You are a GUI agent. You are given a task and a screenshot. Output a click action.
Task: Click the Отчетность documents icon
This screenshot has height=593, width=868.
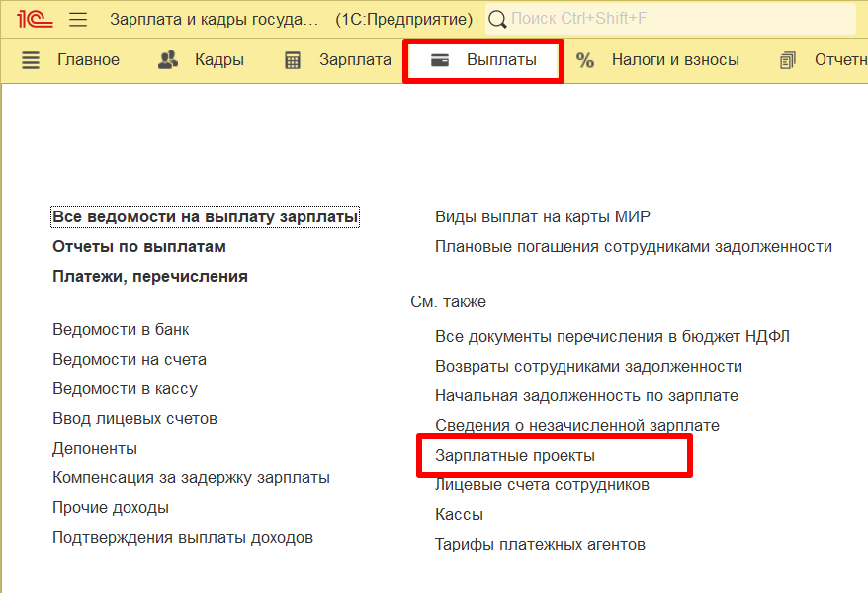click(788, 60)
